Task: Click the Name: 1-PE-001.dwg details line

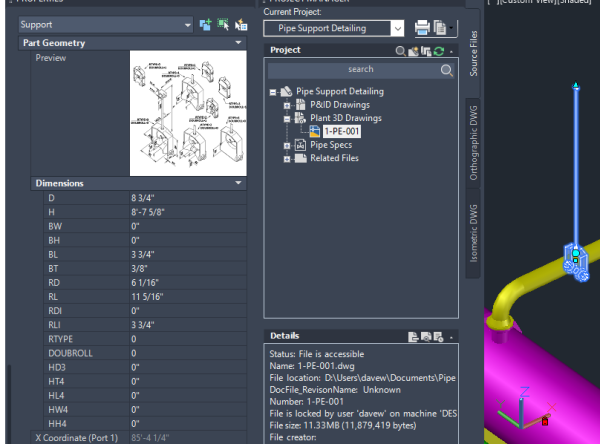Action: point(312,366)
